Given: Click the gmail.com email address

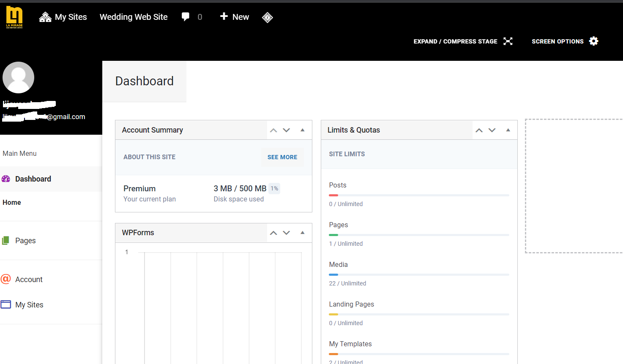Looking at the screenshot, I should 44,117.
